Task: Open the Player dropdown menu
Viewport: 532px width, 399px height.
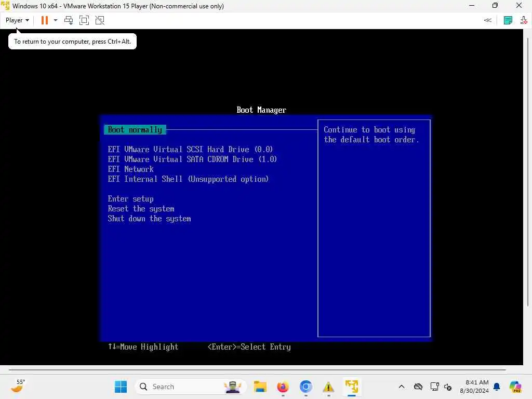Action: pos(17,20)
